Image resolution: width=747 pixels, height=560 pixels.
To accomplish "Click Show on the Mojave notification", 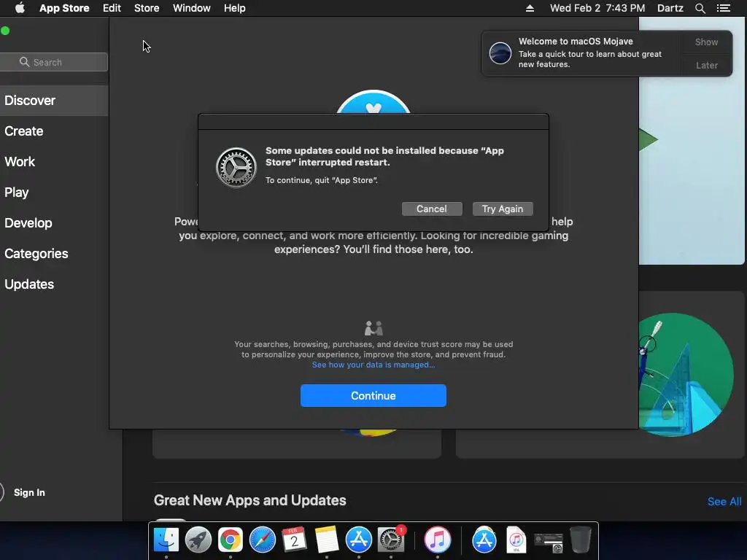I will [706, 42].
